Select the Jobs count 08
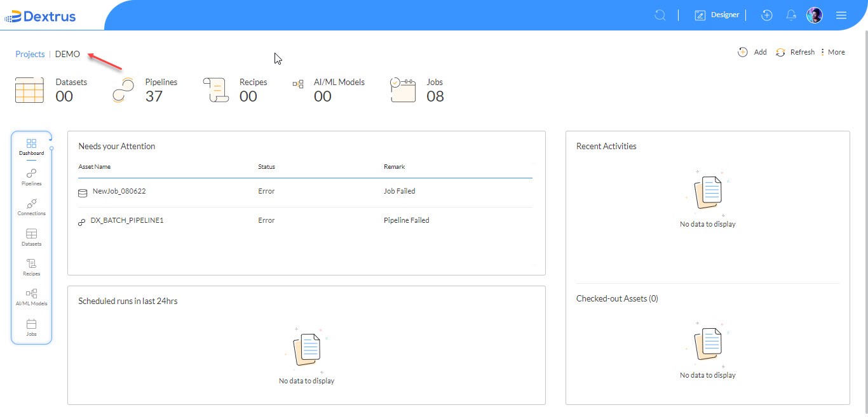The image size is (868, 417). click(435, 96)
